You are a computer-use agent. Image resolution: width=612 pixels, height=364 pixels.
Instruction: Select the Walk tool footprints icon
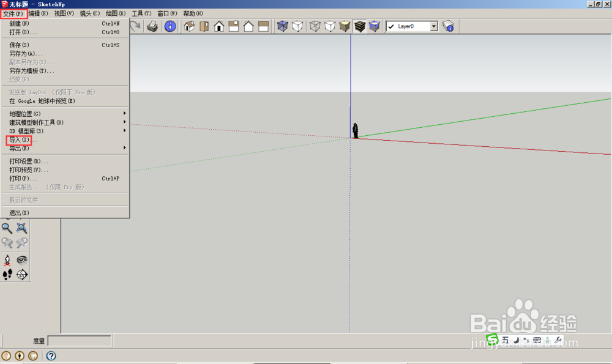(x=7, y=274)
